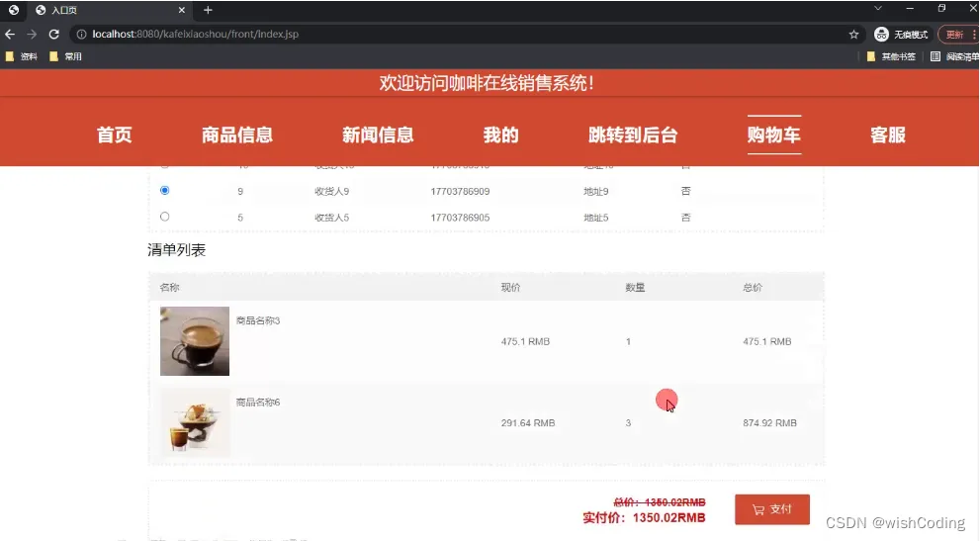Click the site info icon in the address bar
Image resolution: width=980 pixels, height=541 pixels.
point(81,35)
